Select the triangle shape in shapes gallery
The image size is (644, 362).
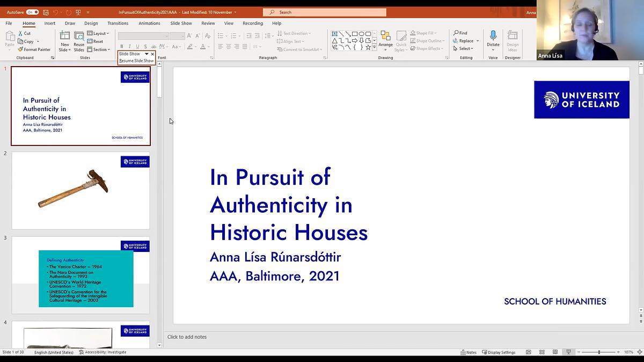pyautogui.click(x=334, y=40)
